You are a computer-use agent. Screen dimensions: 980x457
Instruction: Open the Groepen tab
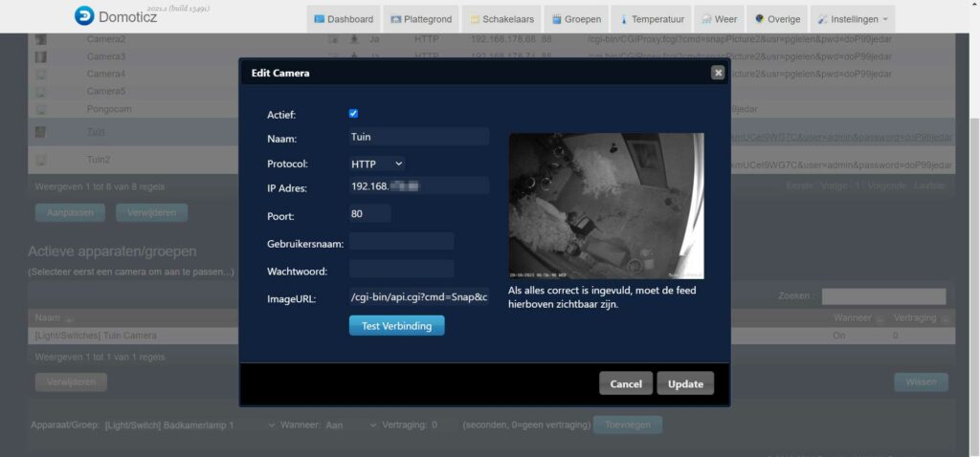(x=577, y=19)
